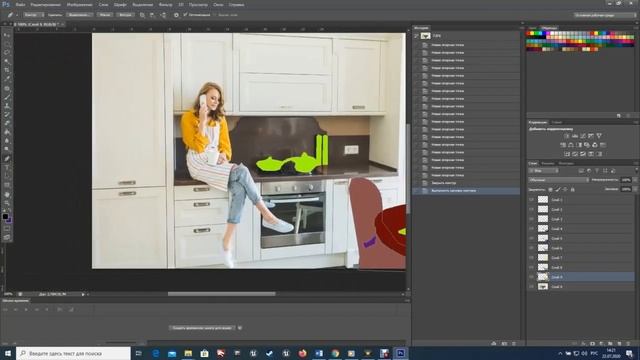Select the Rectangular Marquee tool
Screen dimensions: 640x360
(x=7, y=44)
